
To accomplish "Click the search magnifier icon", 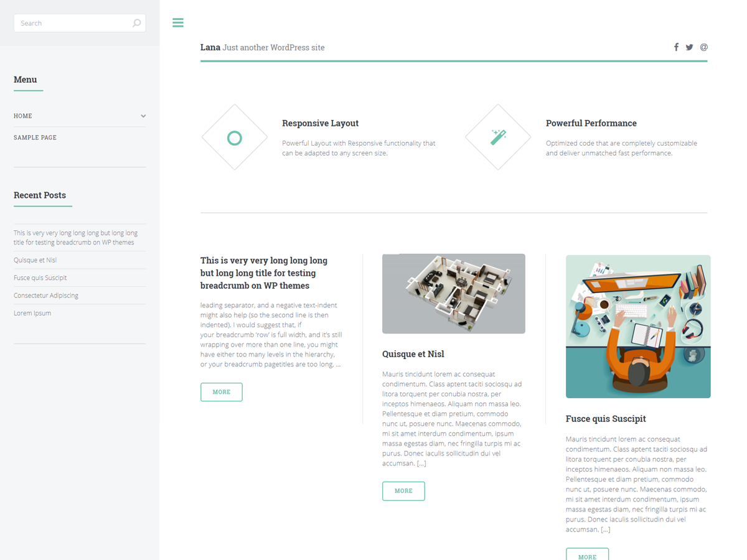I will (x=136, y=23).
